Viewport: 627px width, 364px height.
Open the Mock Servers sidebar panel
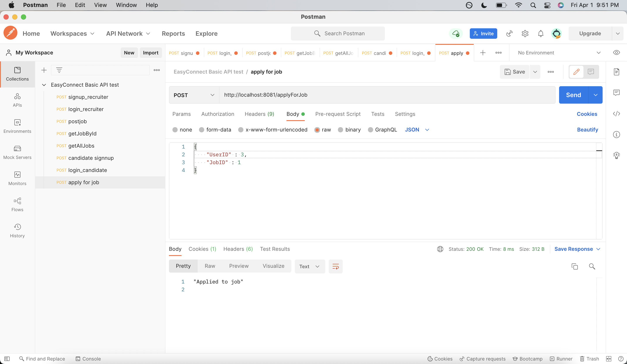point(17,152)
